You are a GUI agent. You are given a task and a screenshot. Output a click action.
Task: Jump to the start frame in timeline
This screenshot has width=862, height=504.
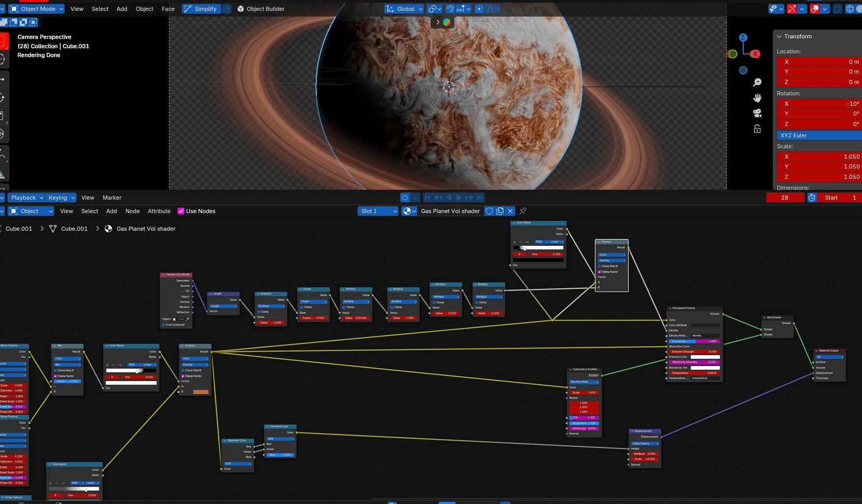(428, 198)
